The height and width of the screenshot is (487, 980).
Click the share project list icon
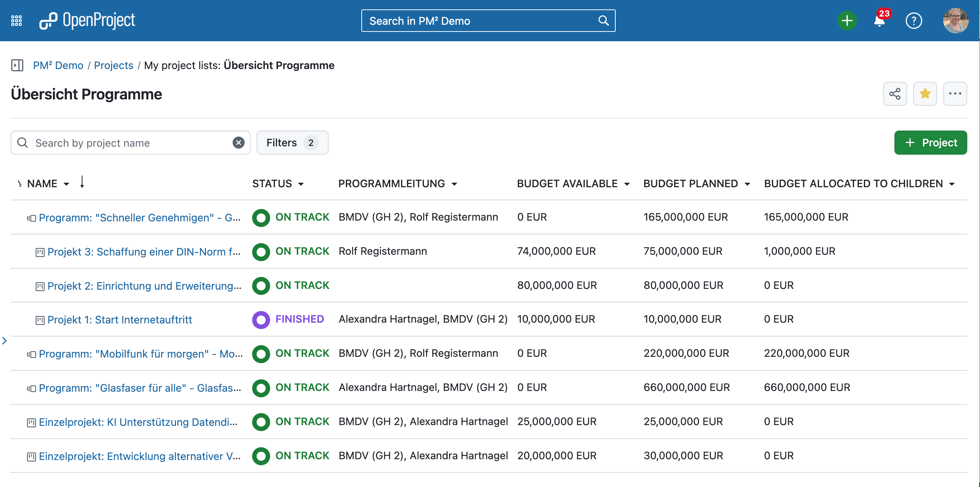click(x=894, y=94)
